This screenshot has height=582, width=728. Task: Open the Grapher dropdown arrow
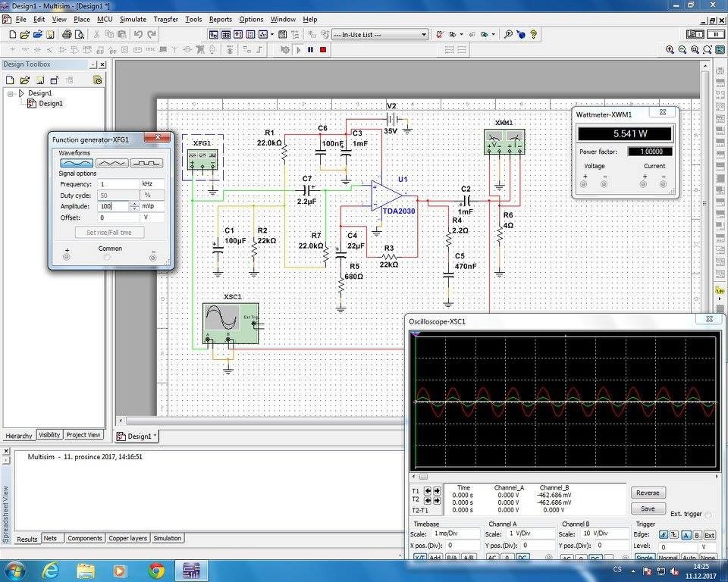pos(272,34)
